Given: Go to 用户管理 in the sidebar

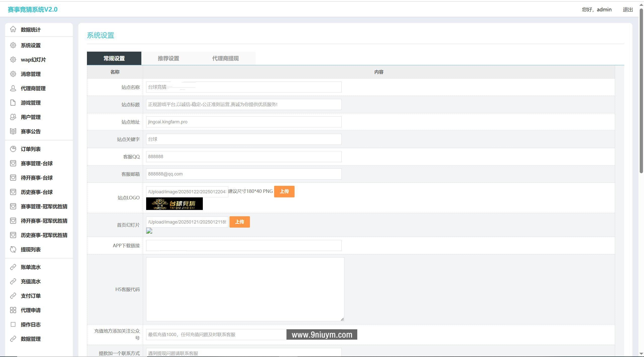Looking at the screenshot, I should (x=31, y=117).
